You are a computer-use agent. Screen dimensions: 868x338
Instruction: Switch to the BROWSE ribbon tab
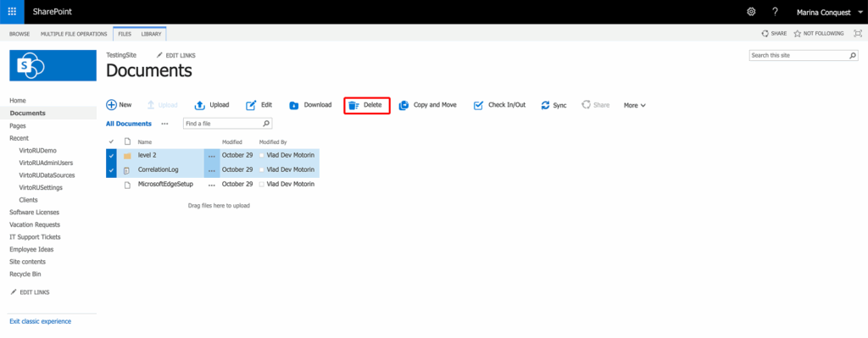pyautogui.click(x=19, y=34)
